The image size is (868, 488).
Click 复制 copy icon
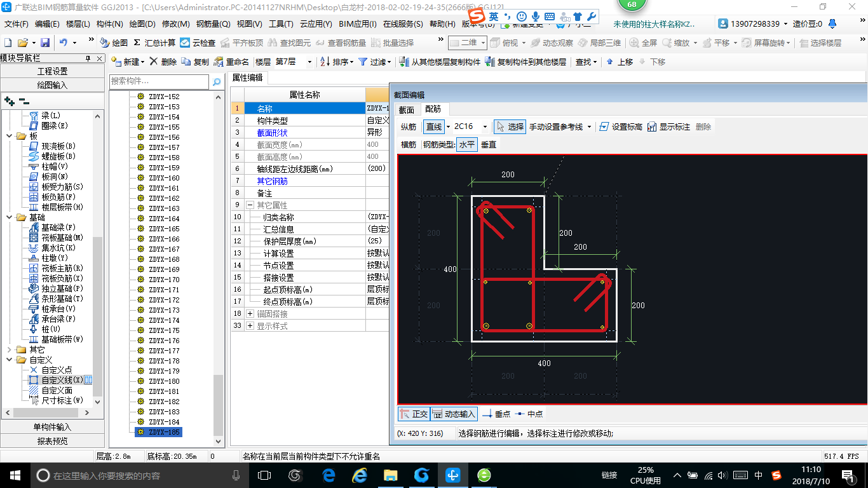pos(195,62)
